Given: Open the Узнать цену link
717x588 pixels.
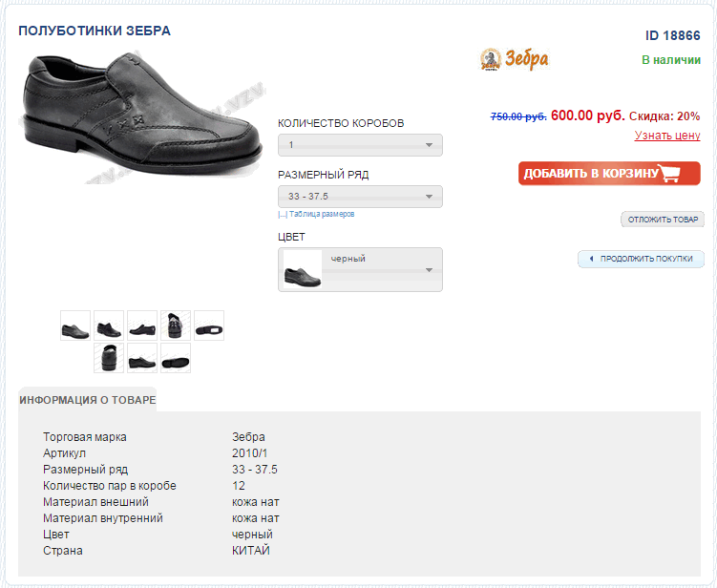Looking at the screenshot, I should (x=667, y=136).
